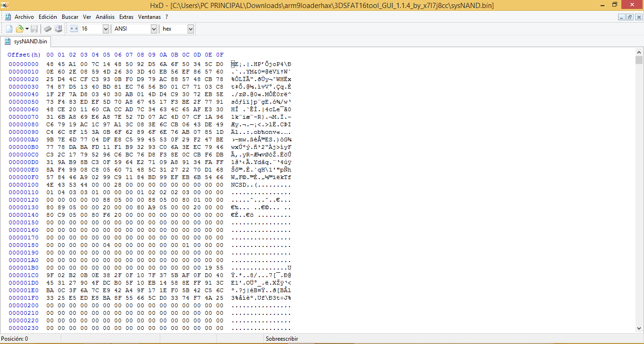Click the vertical scrollbar down arrow
The height and width of the screenshot is (344, 644).
tap(639, 328)
